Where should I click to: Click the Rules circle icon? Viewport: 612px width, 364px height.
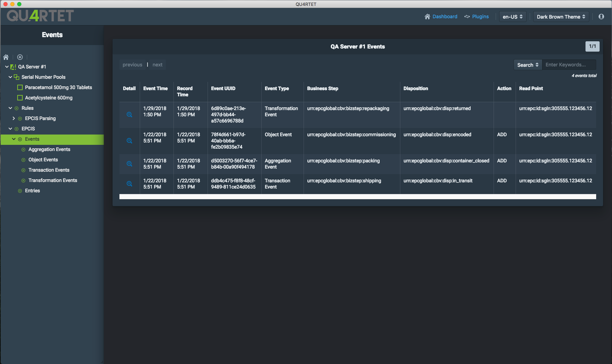(17, 108)
